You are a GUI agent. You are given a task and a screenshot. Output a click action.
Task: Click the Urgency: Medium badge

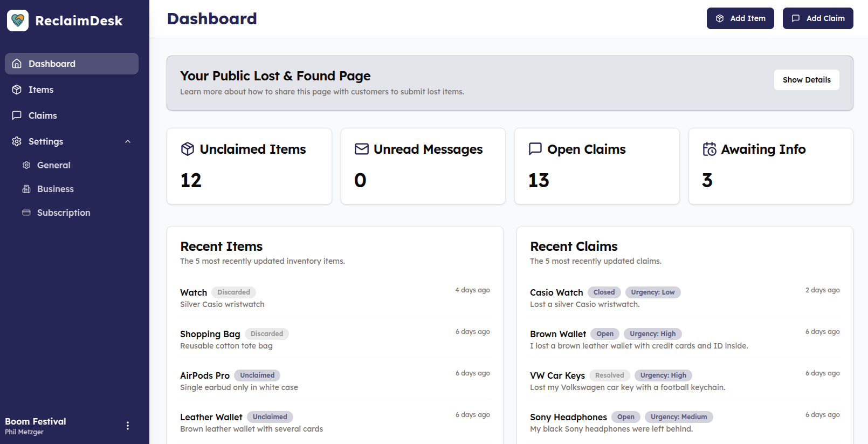pos(679,417)
